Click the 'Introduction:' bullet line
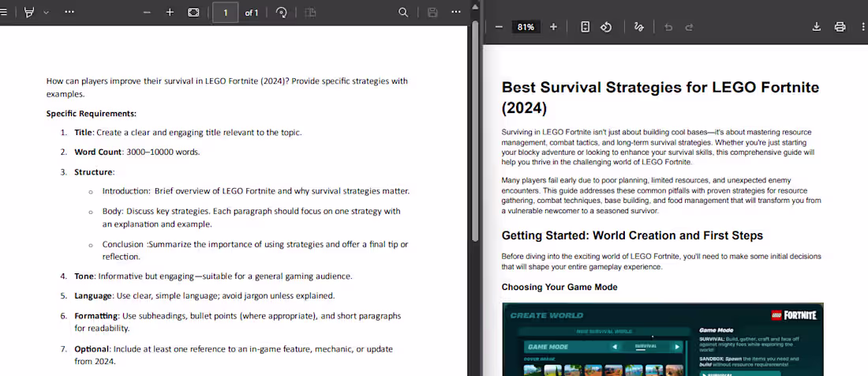Image resolution: width=868 pixels, height=376 pixels. (256, 191)
